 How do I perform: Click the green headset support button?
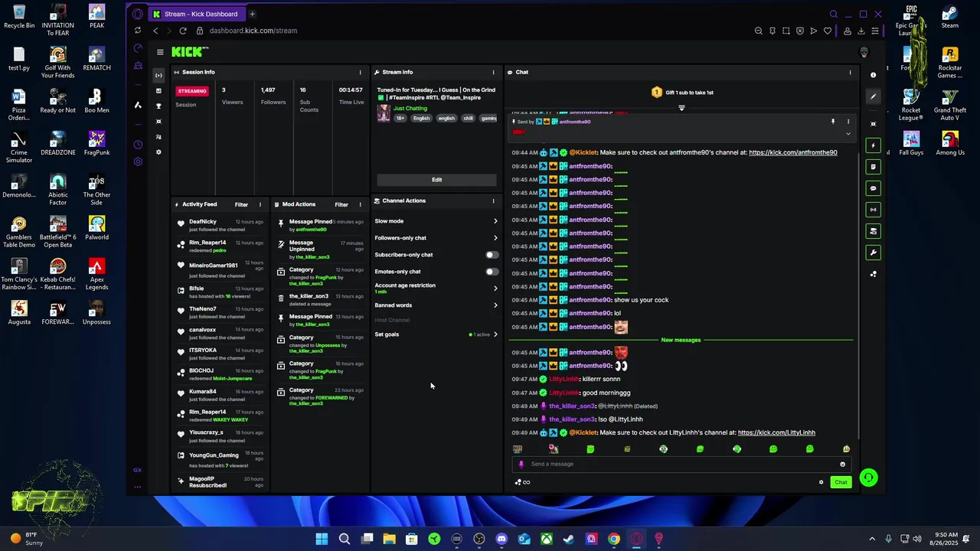pos(868,478)
